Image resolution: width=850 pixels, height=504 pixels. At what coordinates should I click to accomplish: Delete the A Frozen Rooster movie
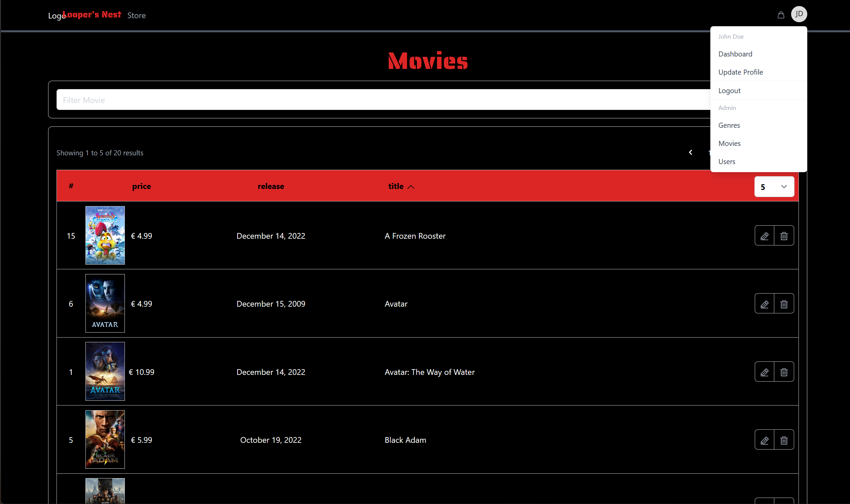coord(784,236)
